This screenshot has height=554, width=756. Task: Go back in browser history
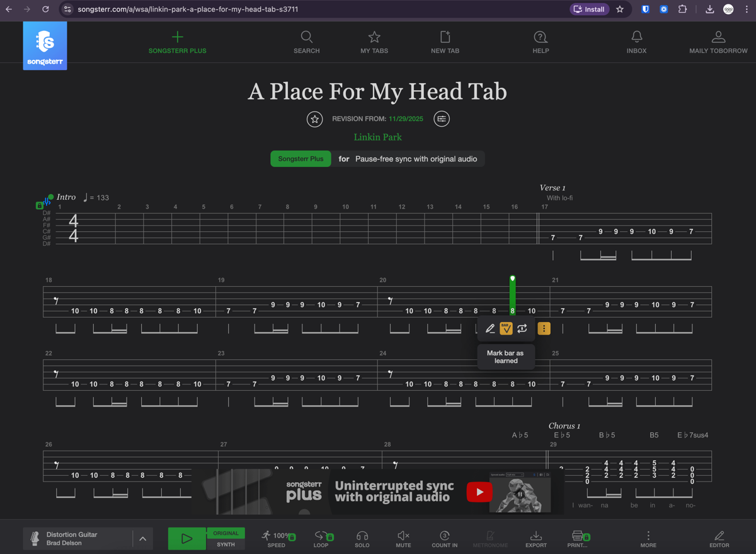coord(9,9)
